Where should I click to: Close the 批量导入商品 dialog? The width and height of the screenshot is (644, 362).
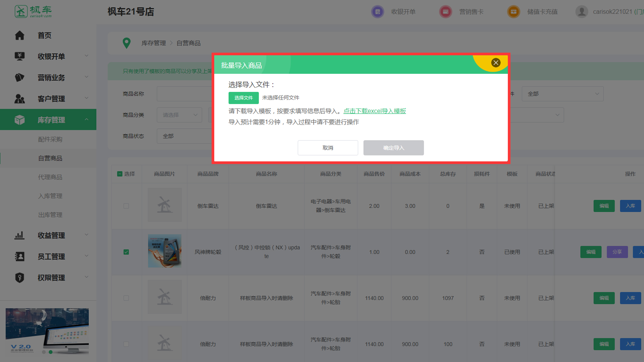point(496,63)
